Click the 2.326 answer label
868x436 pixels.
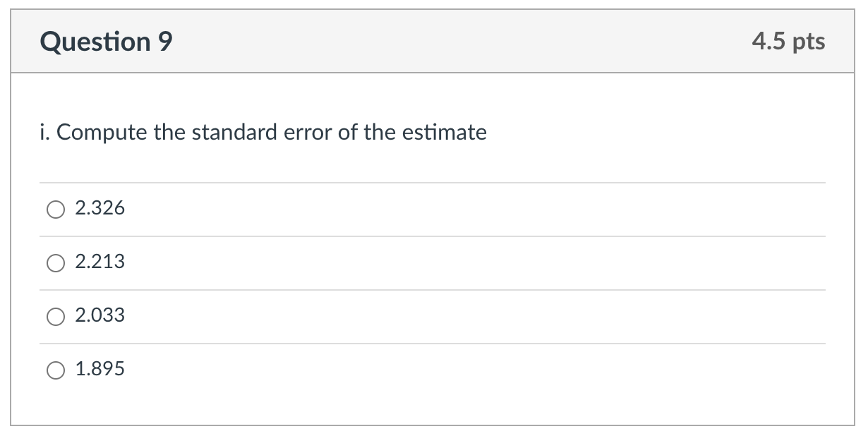coord(100,208)
